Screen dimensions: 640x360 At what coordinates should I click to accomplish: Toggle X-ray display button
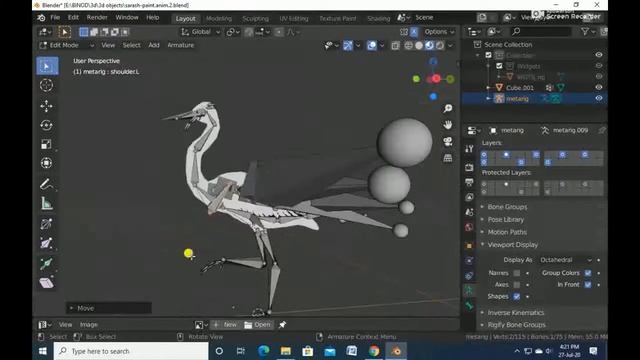point(395,45)
